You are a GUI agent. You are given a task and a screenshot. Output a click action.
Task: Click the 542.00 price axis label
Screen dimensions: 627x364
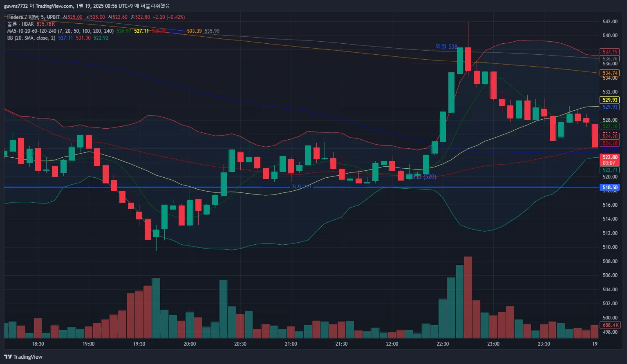(610, 22)
